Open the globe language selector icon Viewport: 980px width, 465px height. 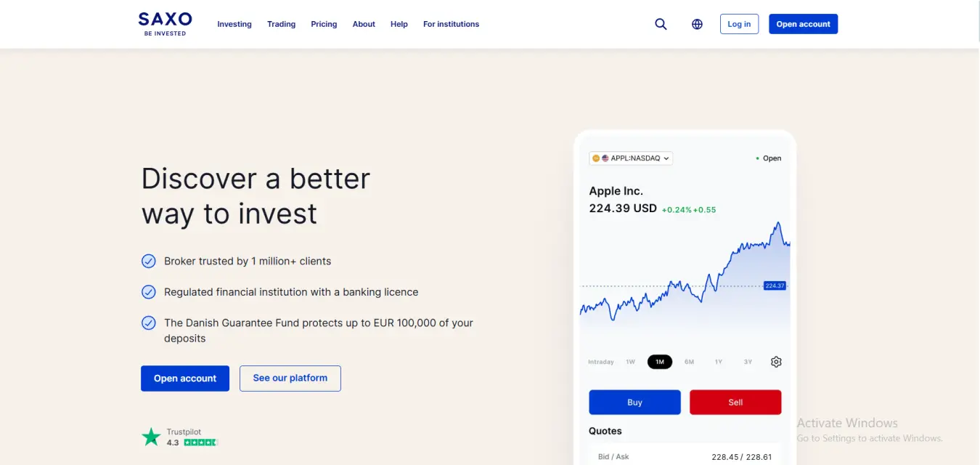tap(697, 24)
